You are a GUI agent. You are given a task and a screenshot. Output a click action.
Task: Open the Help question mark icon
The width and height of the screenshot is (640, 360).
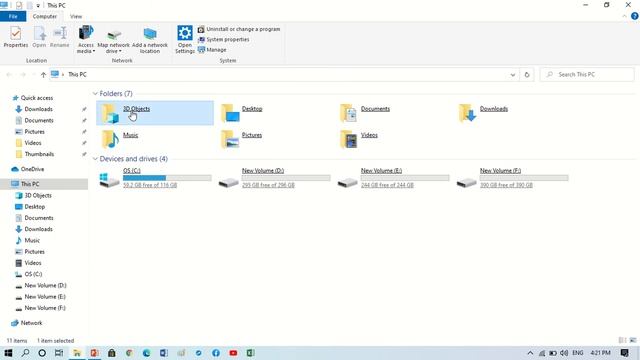click(x=635, y=16)
